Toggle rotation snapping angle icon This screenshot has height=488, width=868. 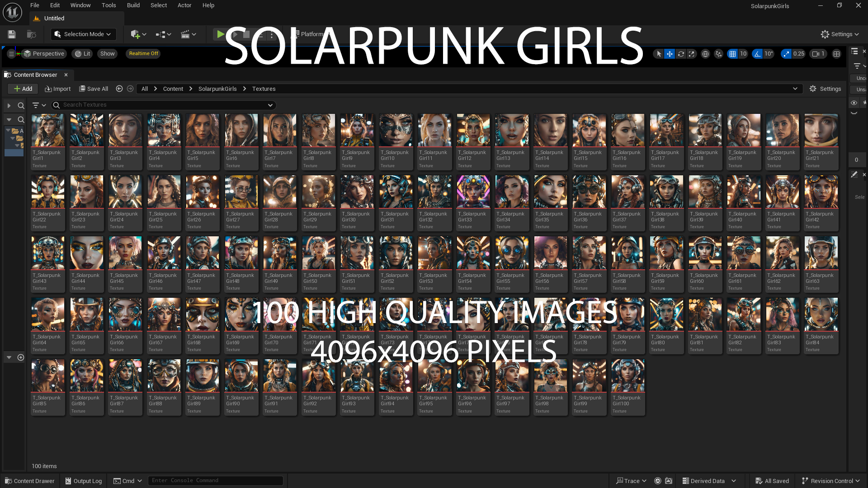(x=757, y=54)
